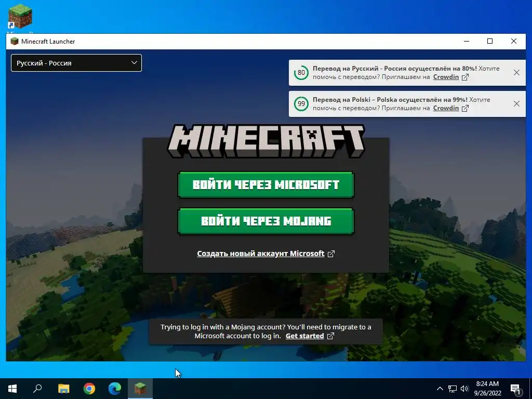Select the Minecraft desktop shortcut icon
Viewport: 532px width, 399px height.
pyautogui.click(x=20, y=17)
